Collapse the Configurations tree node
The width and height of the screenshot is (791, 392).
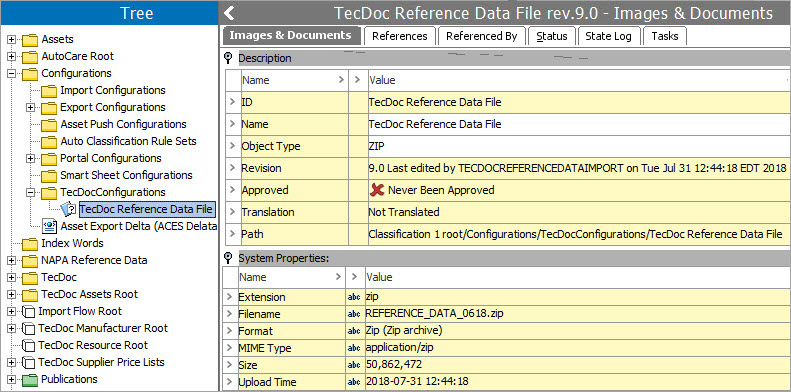tap(12, 74)
